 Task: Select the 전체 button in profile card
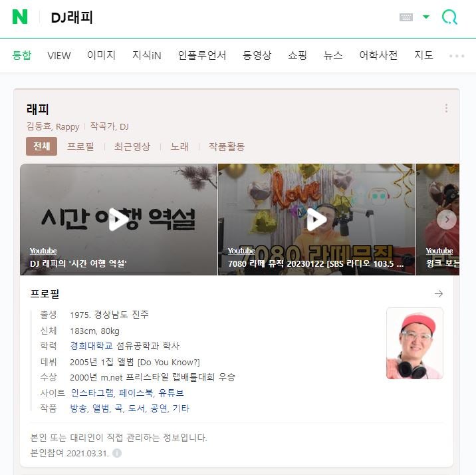(42, 146)
